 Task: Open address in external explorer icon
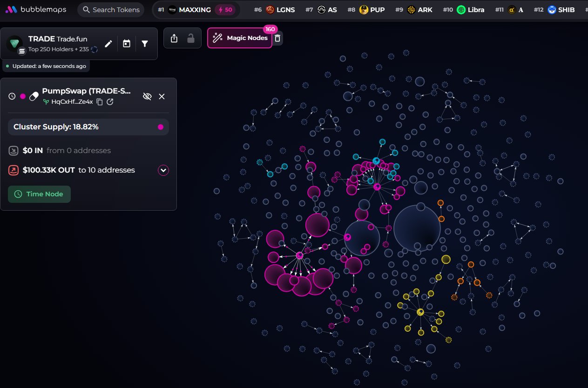(x=110, y=102)
